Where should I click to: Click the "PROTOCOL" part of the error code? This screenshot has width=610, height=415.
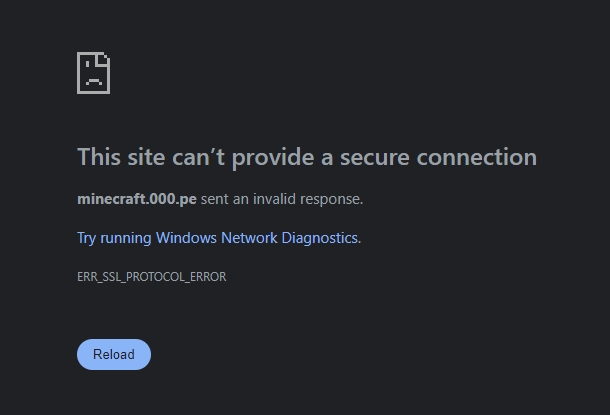coord(157,277)
